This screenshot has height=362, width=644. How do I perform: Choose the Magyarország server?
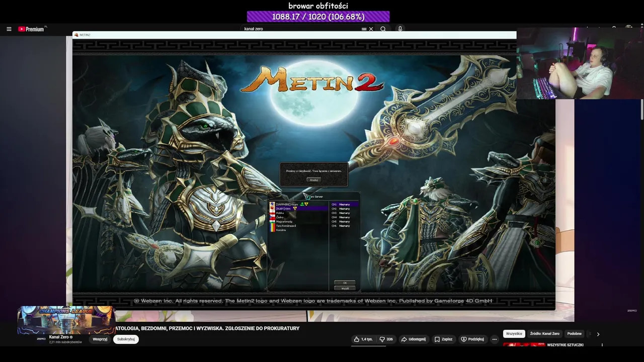[298, 221]
